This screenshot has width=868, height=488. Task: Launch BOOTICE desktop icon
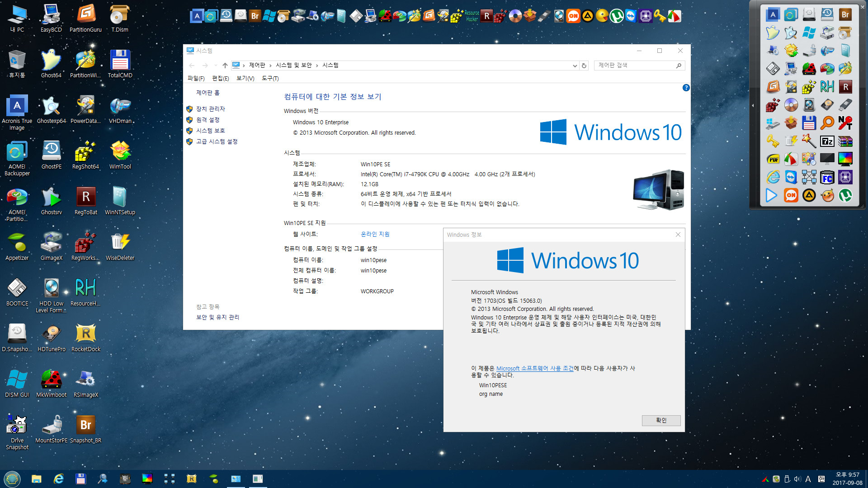click(x=17, y=292)
